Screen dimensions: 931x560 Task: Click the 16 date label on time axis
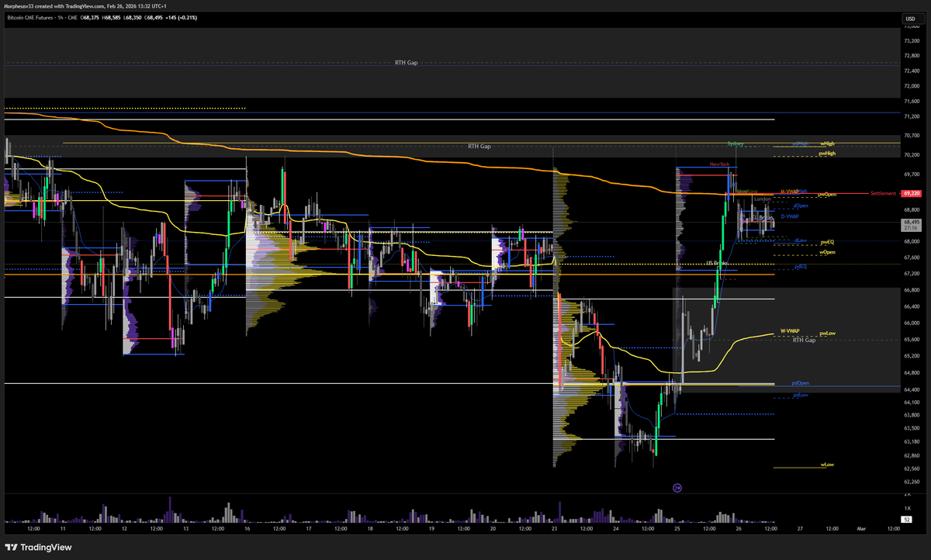247,528
